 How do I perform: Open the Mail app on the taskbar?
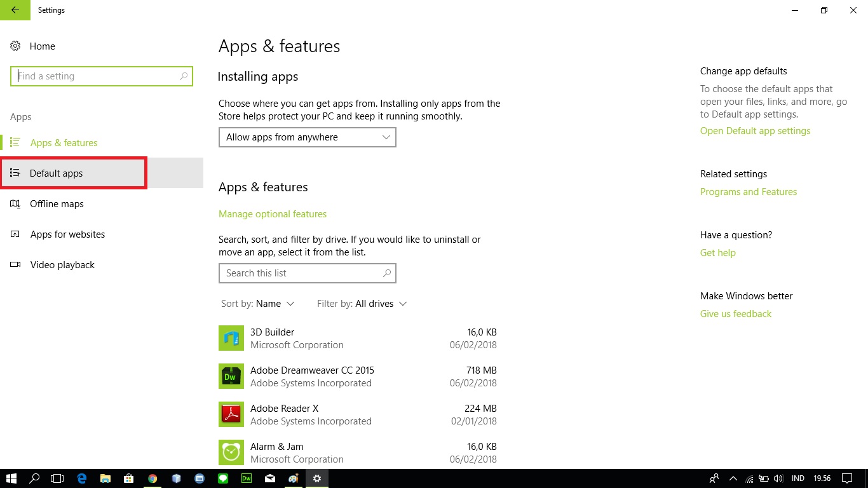click(x=270, y=478)
